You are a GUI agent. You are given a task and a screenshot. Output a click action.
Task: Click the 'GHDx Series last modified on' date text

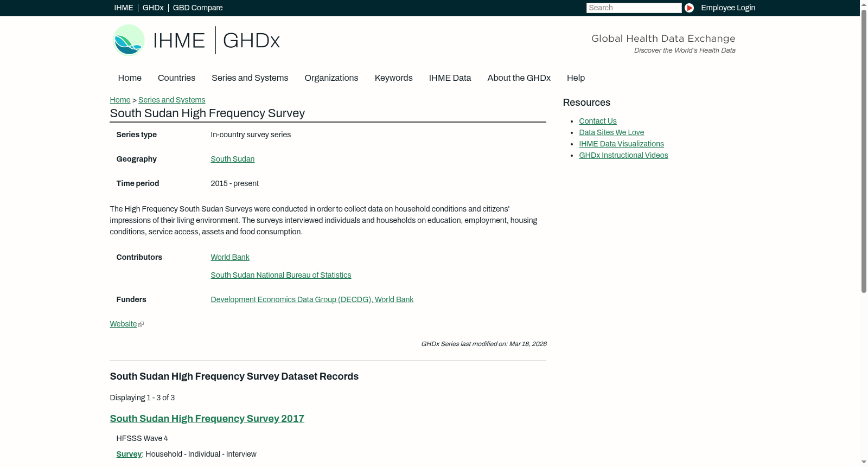point(483,344)
